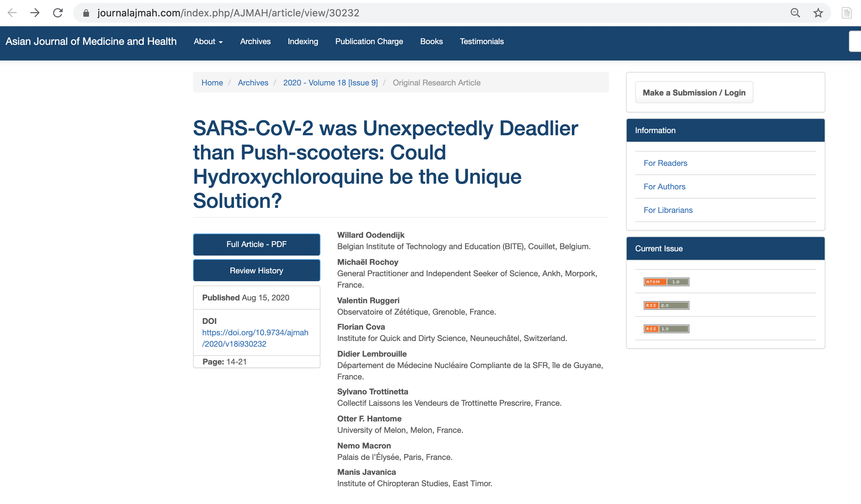The image size is (861, 504).
Task: Open the Archives menu item
Action: [255, 41]
